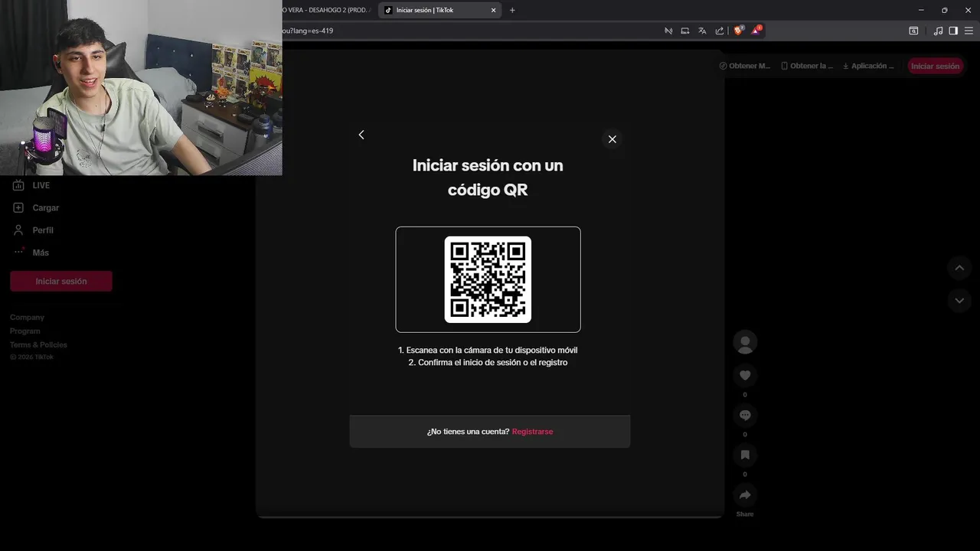Screen dimensions: 980x551
Task: Click the install app icon in address bar
Action: [685, 31]
